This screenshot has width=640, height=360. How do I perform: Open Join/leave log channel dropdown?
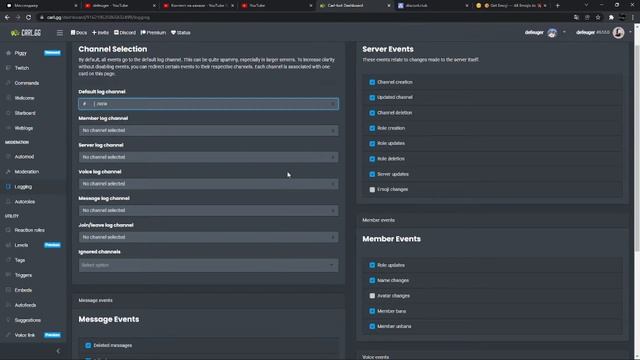pyautogui.click(x=208, y=237)
